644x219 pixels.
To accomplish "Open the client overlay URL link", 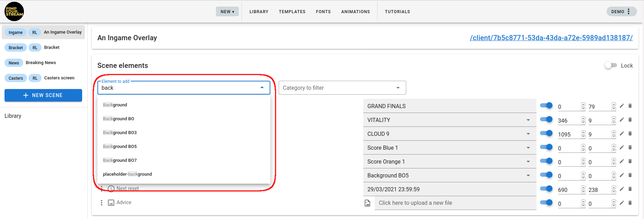I will pyautogui.click(x=551, y=38).
